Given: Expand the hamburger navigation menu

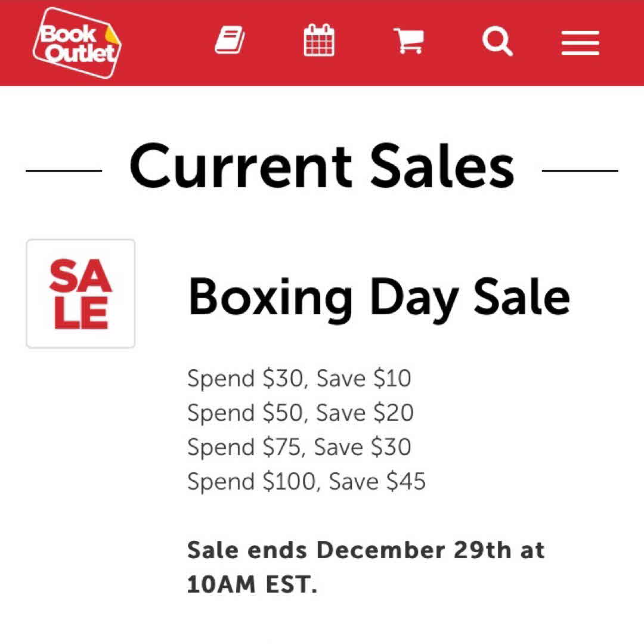Looking at the screenshot, I should coord(580,42).
